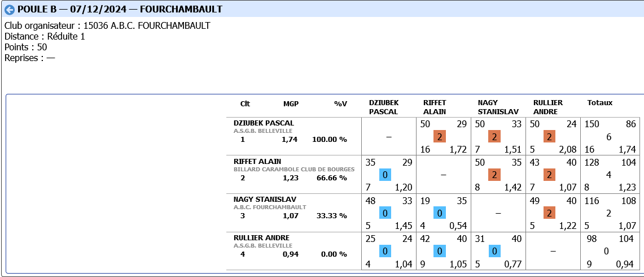This screenshot has height=277, width=644.
Task: Click blue 0 badge RULLIER versus RIFFET
Action: pos(440,251)
